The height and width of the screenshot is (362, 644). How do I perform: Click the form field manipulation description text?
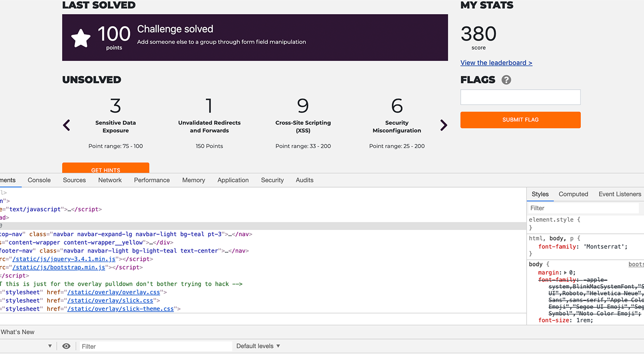[222, 42]
